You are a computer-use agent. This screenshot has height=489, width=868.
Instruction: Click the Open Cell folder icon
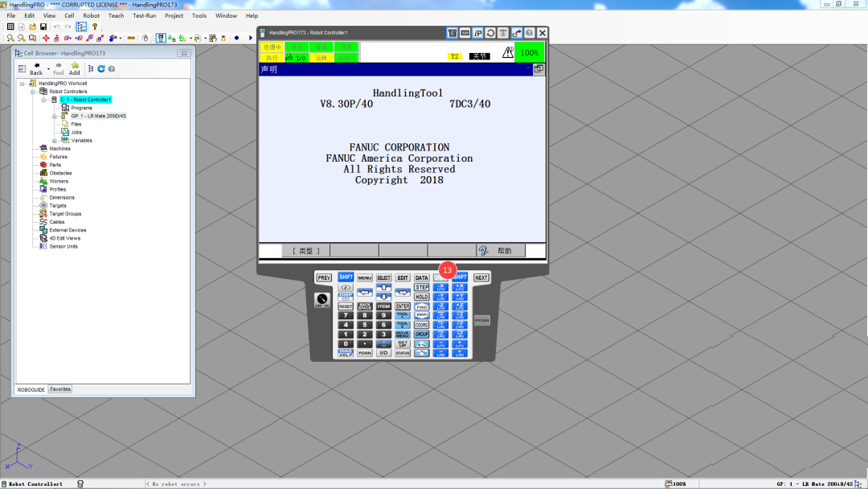33,27
